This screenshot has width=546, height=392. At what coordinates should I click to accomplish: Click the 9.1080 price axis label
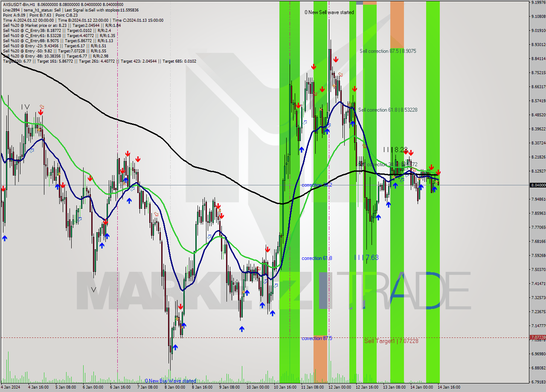point(538,16)
